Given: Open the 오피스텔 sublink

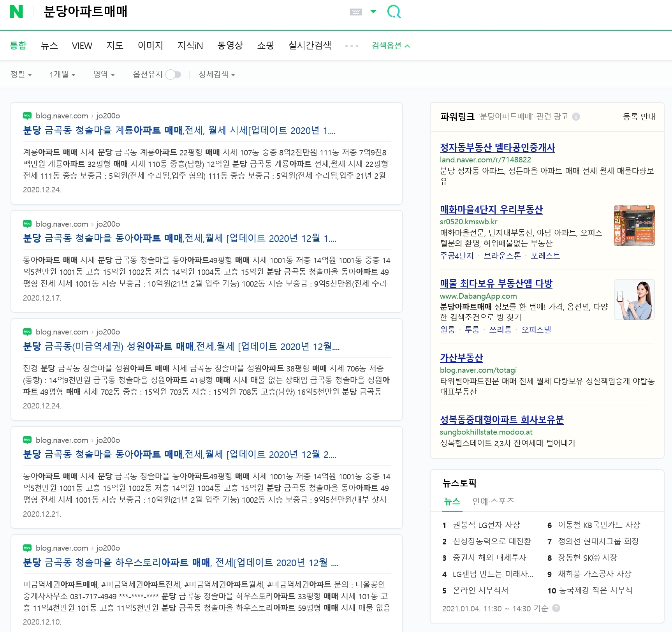Looking at the screenshot, I should 536,329.
